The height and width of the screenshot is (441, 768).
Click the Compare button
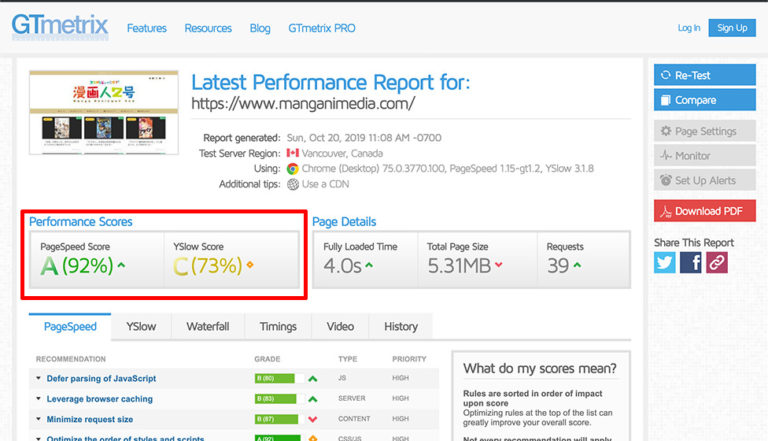click(x=705, y=99)
